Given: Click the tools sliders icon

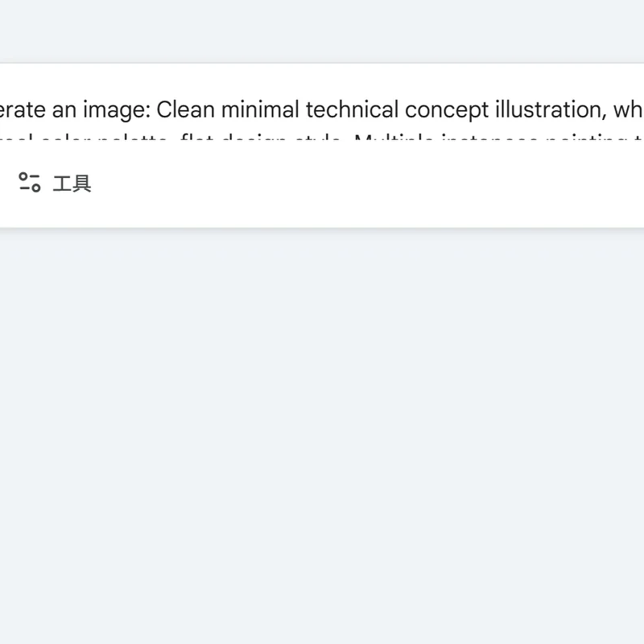Looking at the screenshot, I should [30, 183].
